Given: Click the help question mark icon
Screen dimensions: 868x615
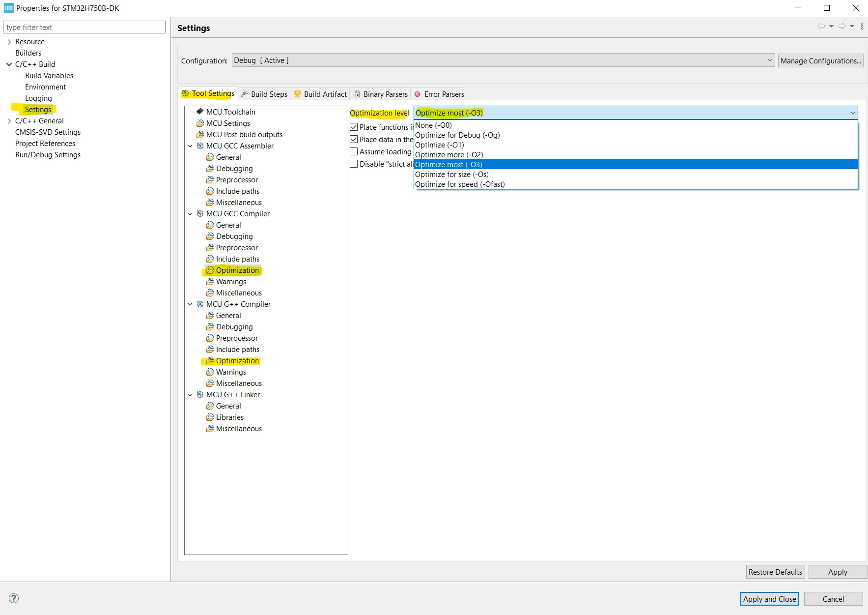Looking at the screenshot, I should coord(14,598).
